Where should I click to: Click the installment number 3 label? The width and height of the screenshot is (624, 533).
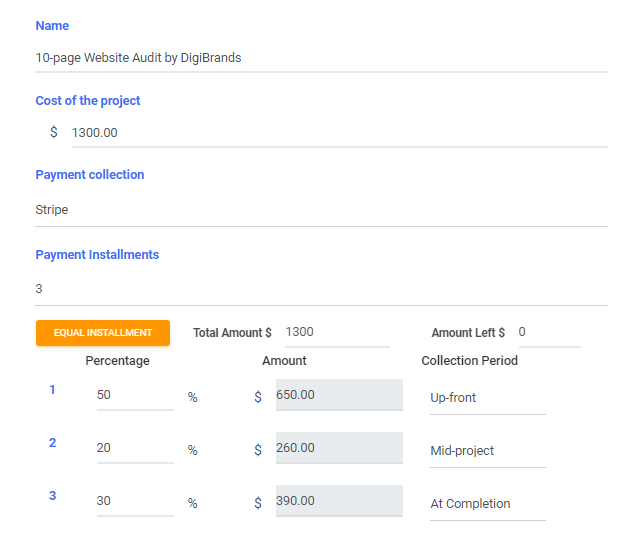[x=53, y=496]
